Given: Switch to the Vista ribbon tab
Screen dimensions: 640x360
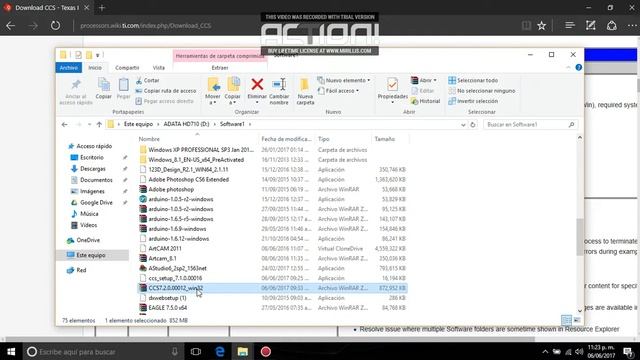Looking at the screenshot, I should [159, 68].
